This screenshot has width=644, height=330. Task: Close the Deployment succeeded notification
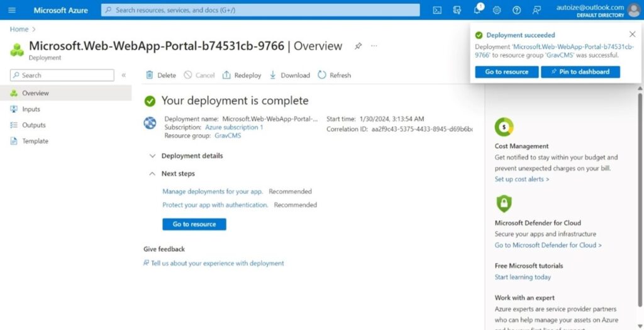[x=632, y=35]
